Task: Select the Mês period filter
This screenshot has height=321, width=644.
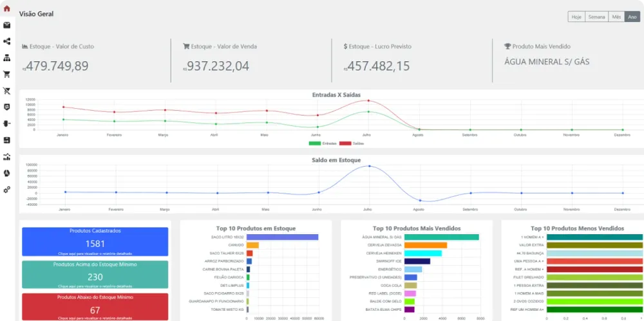Action: [x=616, y=17]
